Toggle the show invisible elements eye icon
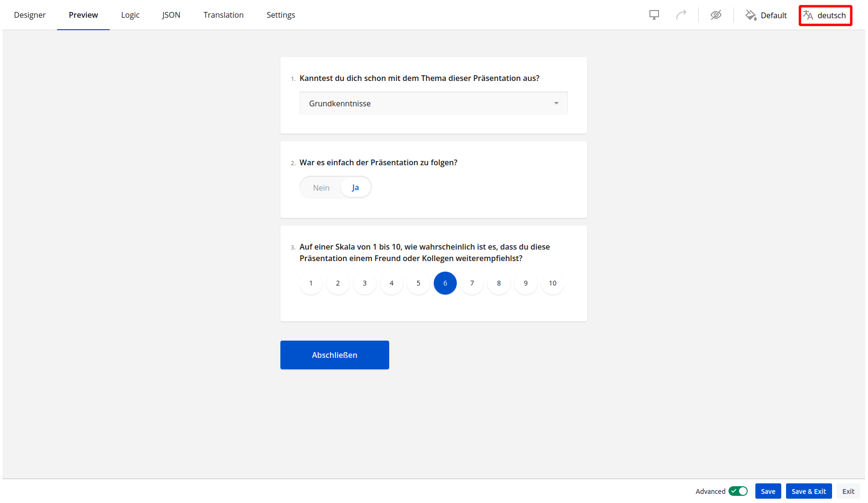This screenshot has height=503, width=868. (716, 15)
